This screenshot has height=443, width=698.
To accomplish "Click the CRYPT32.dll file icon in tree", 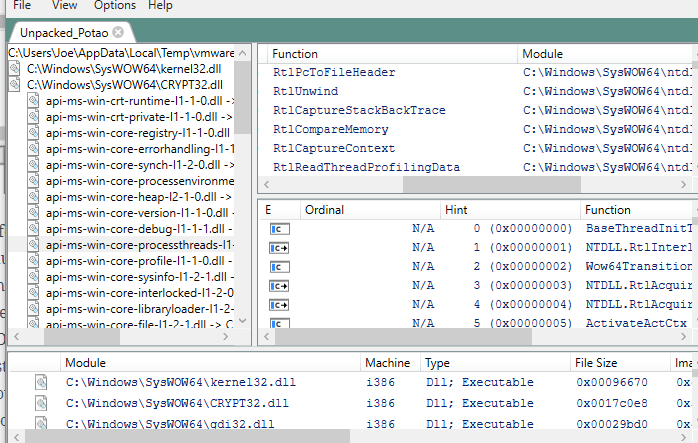I will pos(16,85).
